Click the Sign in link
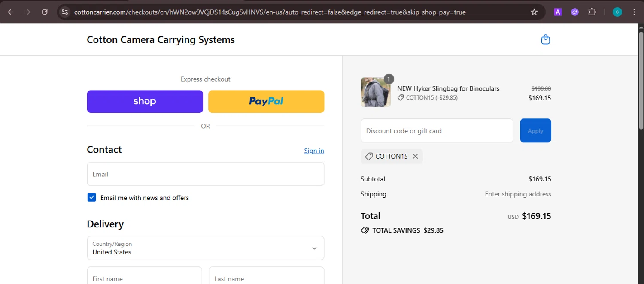 coord(314,151)
